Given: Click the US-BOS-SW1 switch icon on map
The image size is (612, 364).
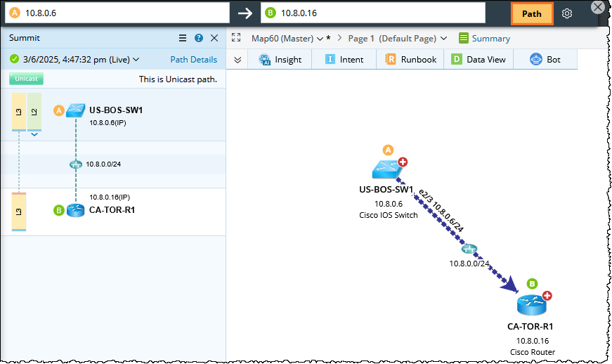Looking at the screenshot, I should [386, 169].
